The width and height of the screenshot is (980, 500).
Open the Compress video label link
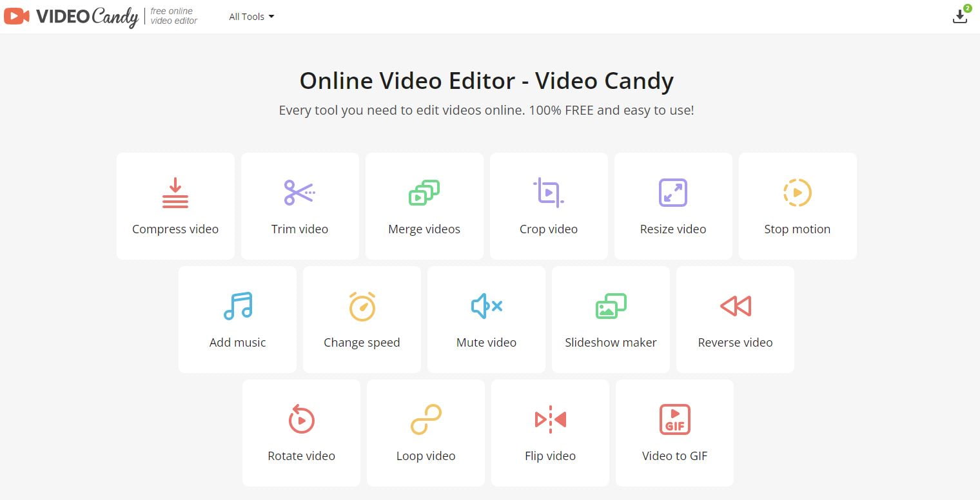175,229
